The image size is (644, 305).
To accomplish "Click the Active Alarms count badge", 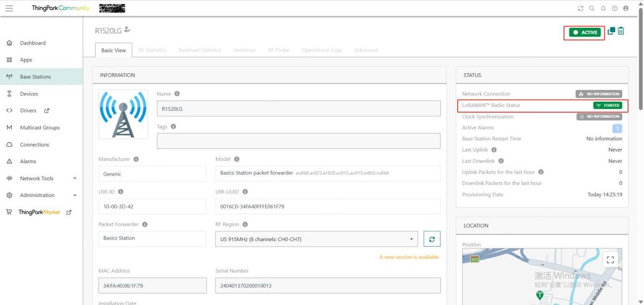I will [617, 128].
